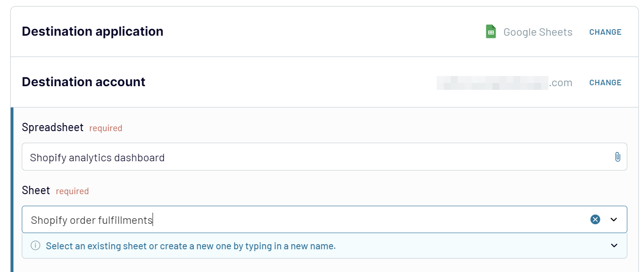Click the Sheet field label
The image size is (644, 272).
pyautogui.click(x=36, y=190)
